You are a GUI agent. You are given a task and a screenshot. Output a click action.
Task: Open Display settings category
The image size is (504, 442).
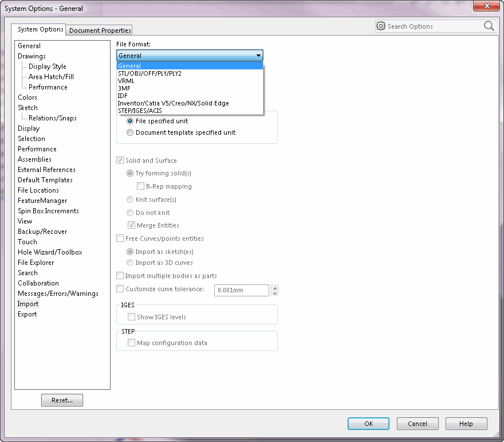pyautogui.click(x=29, y=128)
